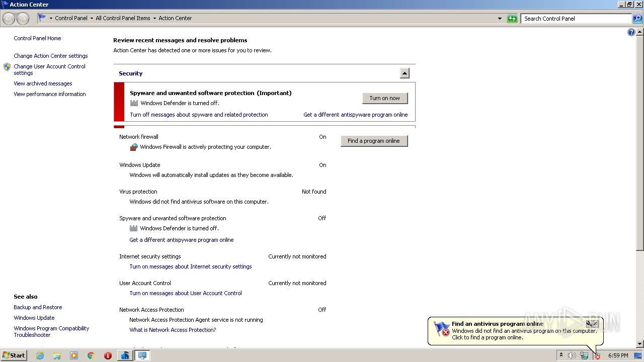Click the Refresh address bar button
Screen dimensions: 644x362
(x=512, y=19)
